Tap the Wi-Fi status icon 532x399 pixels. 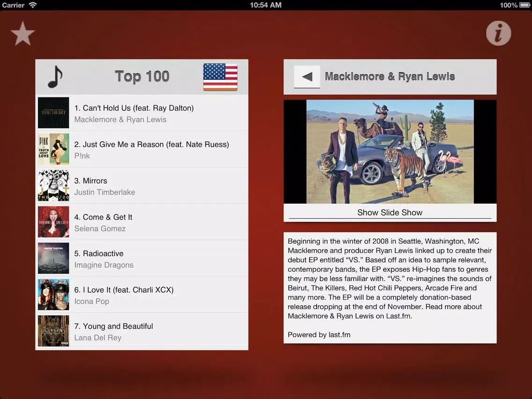pos(33,5)
